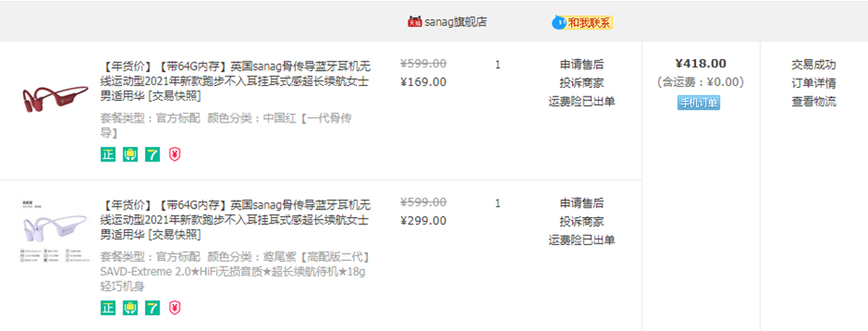Screen dimensions: 868x331
Task: Open 订单详情 order details
Action: tap(814, 83)
